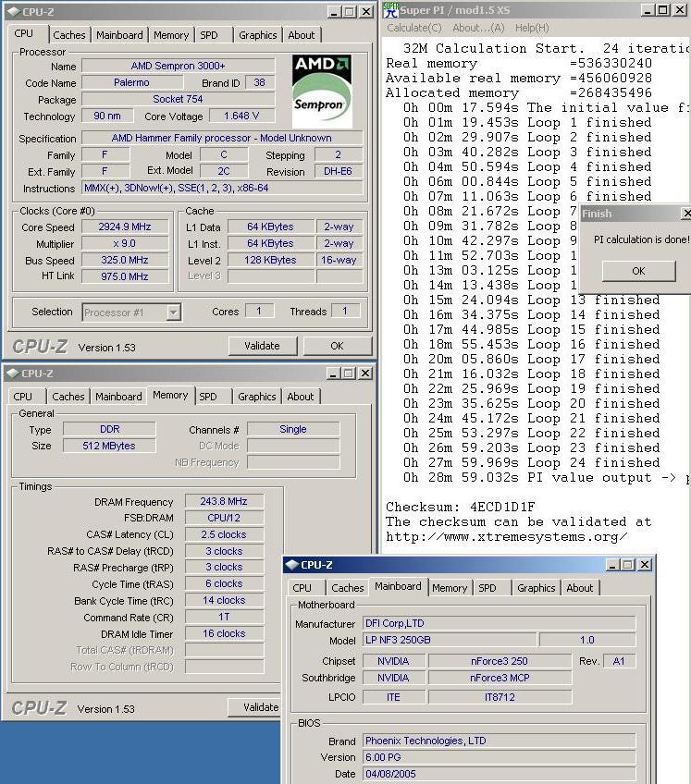Open the About tab in the Mainboard CPU-Z window
The image size is (691, 784).
pos(579,588)
